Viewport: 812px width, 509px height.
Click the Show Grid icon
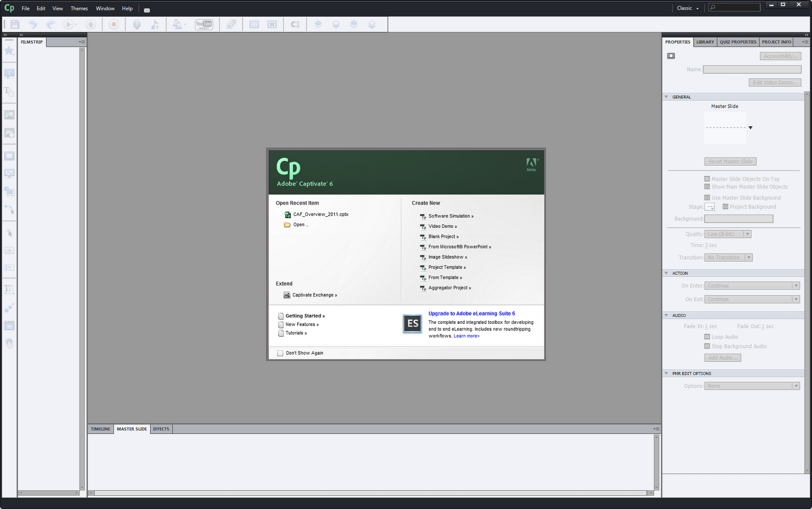coord(254,24)
